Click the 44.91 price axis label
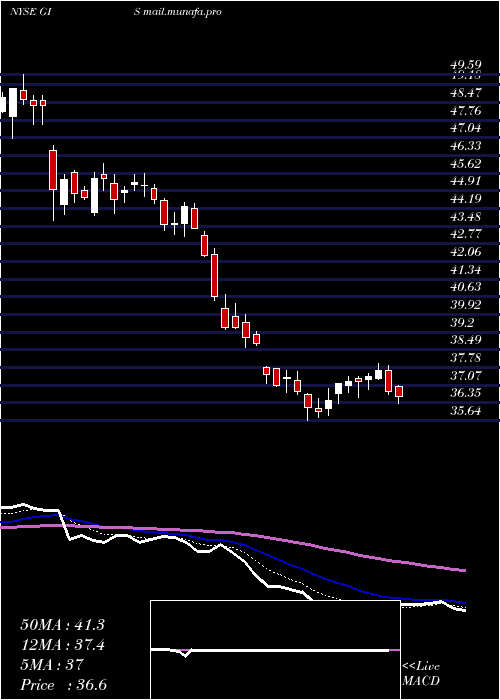This screenshot has width=500, height=700. (465, 181)
